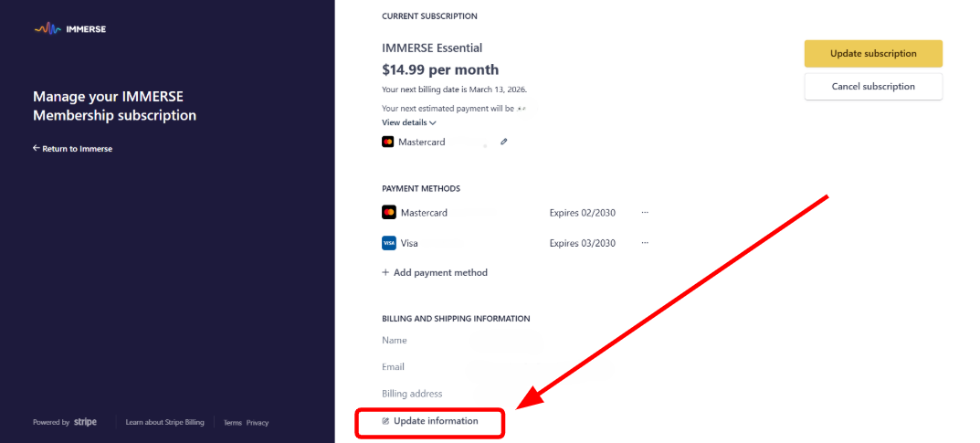Click the IMMERSE logo in the sidebar
The image size is (980, 443).
click(x=70, y=28)
